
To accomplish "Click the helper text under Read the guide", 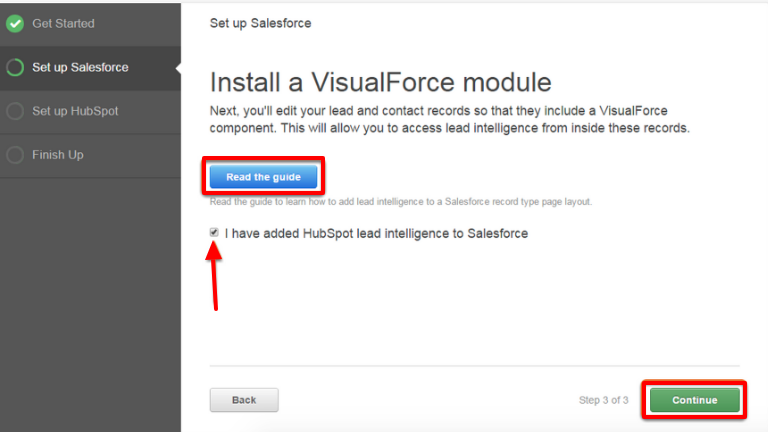I will (400, 202).
